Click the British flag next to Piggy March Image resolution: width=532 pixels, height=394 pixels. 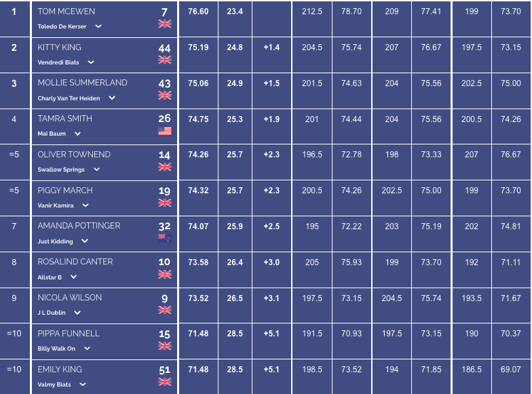tap(164, 203)
